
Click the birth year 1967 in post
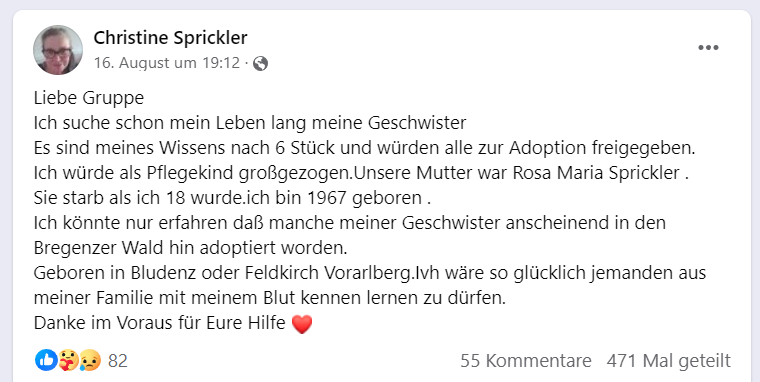(326, 198)
